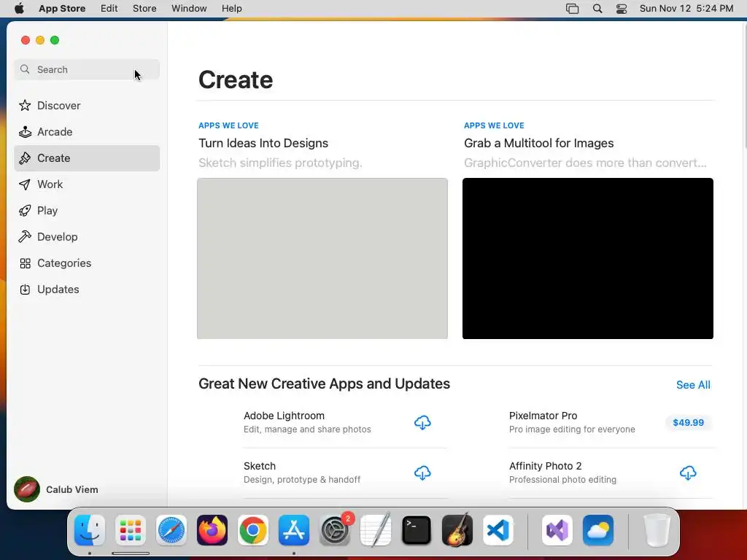Launch Google Chrome from the Dock

pyautogui.click(x=253, y=530)
